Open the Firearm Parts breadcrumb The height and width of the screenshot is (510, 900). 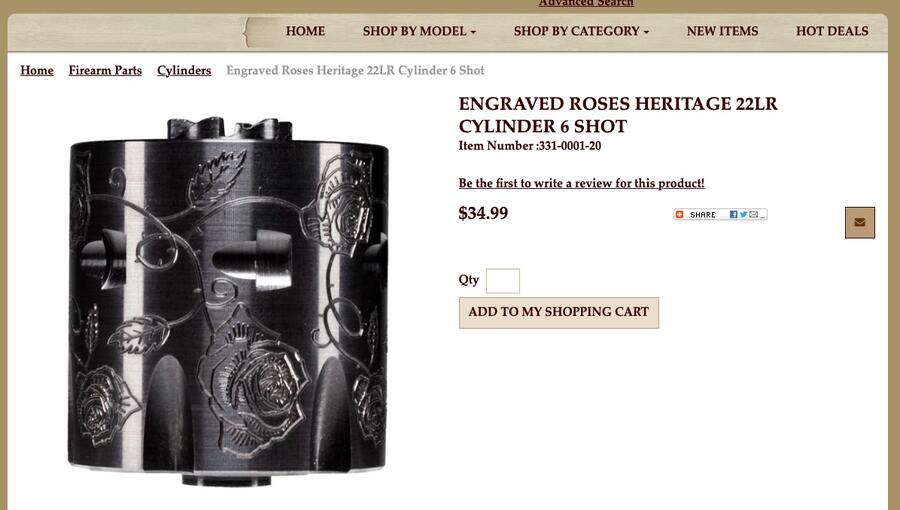(105, 71)
